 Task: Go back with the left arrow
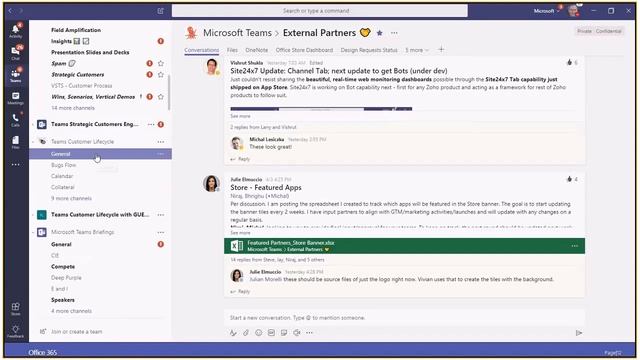pos(11,11)
